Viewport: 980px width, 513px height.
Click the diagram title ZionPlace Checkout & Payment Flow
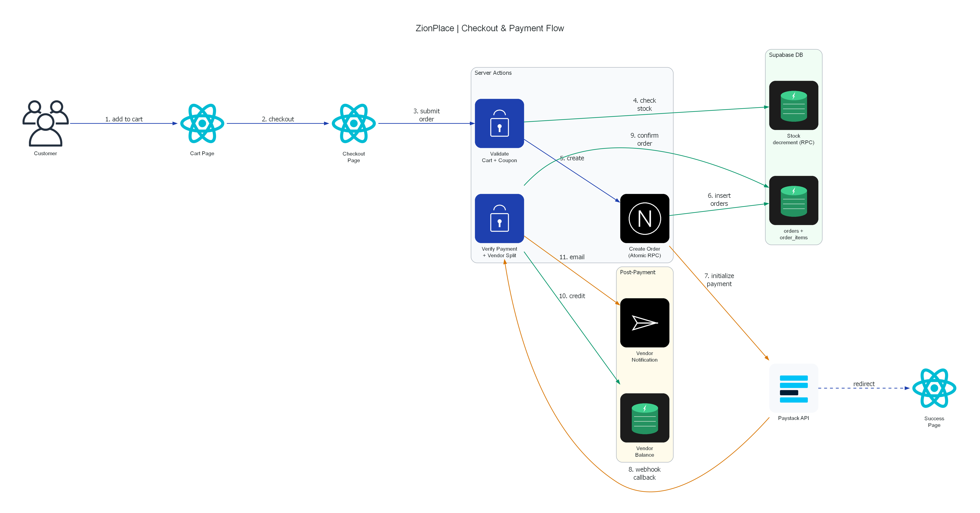point(490,28)
